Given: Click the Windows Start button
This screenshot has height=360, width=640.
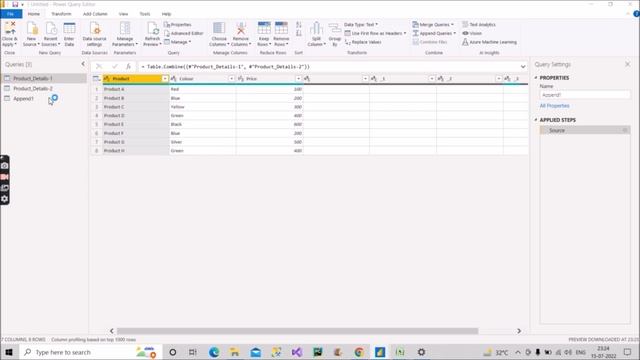Looking at the screenshot, I should [x=9, y=352].
